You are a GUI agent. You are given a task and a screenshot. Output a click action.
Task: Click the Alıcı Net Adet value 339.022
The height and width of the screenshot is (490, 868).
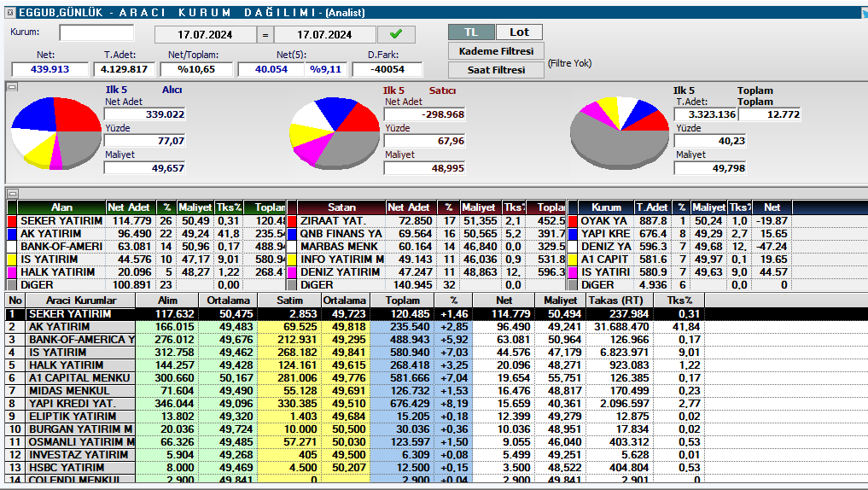pyautogui.click(x=145, y=114)
